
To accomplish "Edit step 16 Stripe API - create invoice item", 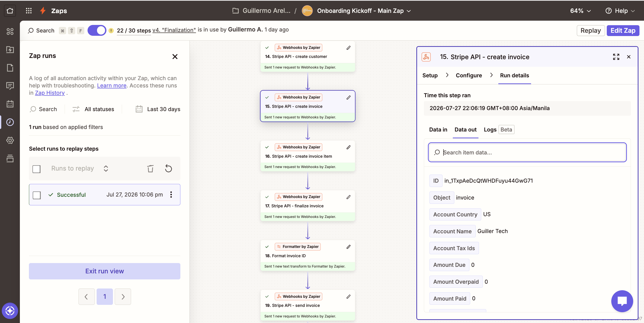I will click(x=348, y=147).
